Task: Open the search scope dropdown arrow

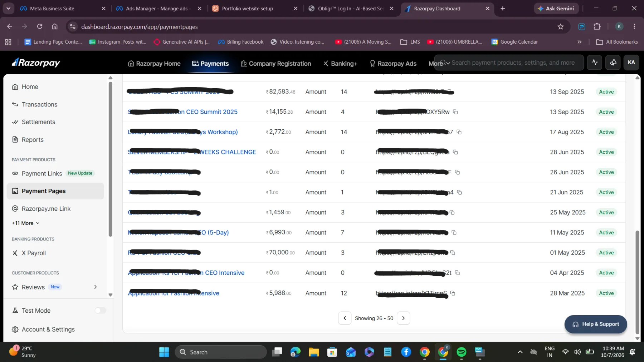Action: pos(448,63)
